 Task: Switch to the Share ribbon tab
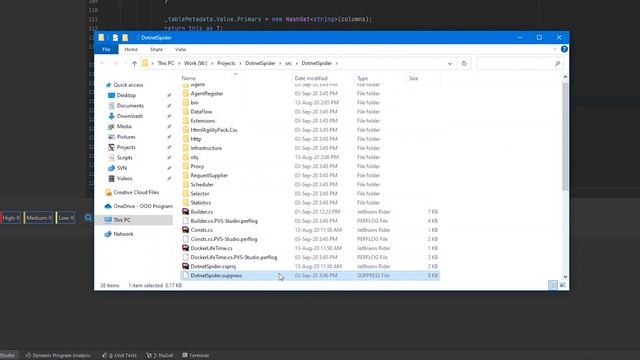[156, 49]
